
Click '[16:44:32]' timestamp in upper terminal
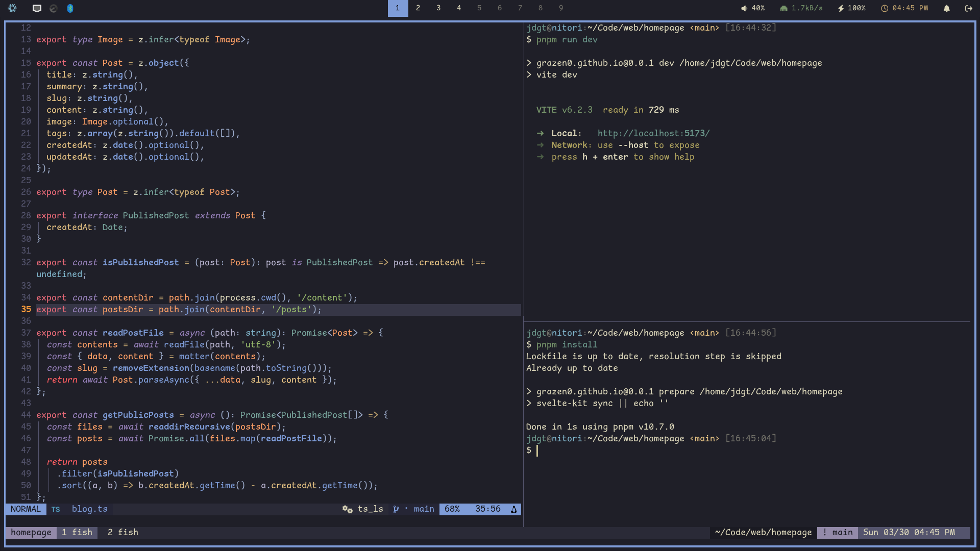(x=751, y=28)
